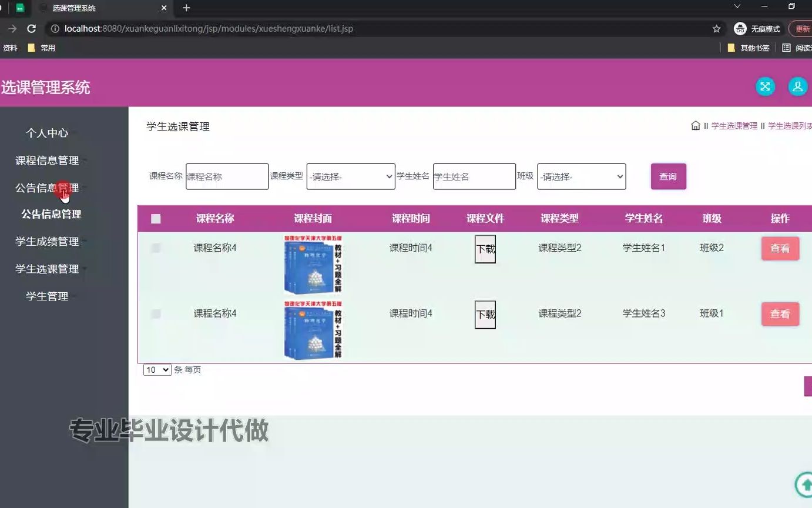Open the per-page count dropdown showing 10
The image size is (812, 508).
[x=156, y=370]
